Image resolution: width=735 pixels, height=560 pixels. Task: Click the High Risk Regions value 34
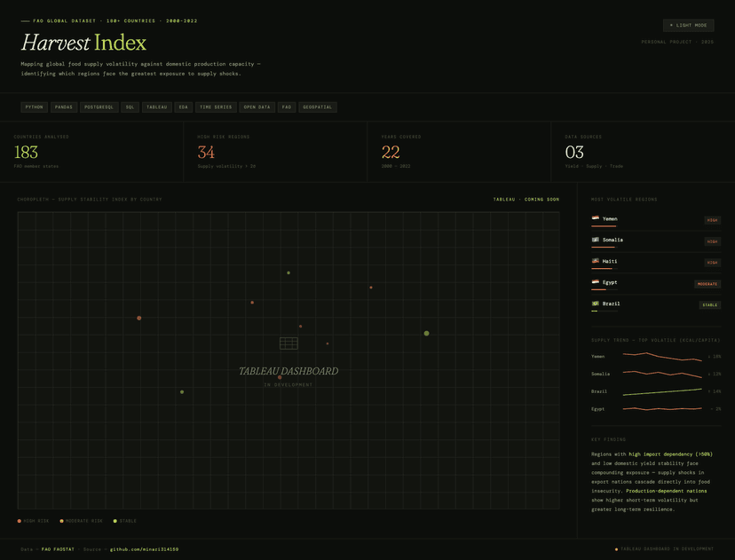point(206,152)
